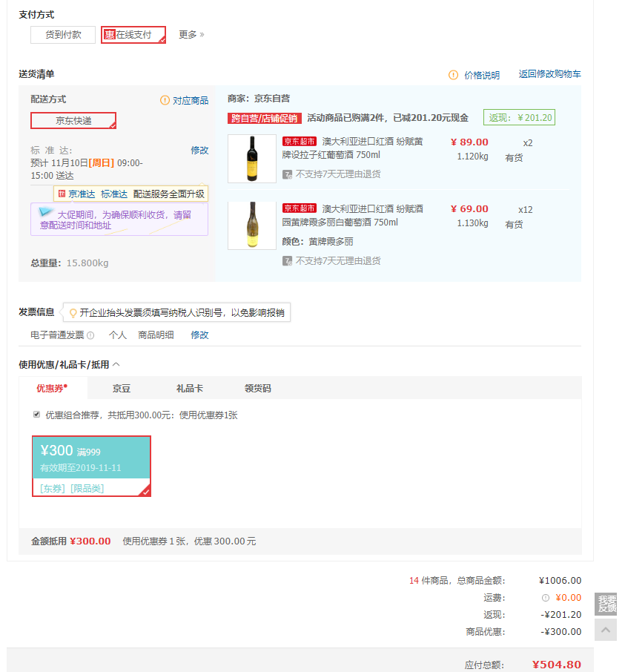
Task: Click 跨自营/店铺促销 promotion tag
Action: coord(264,118)
